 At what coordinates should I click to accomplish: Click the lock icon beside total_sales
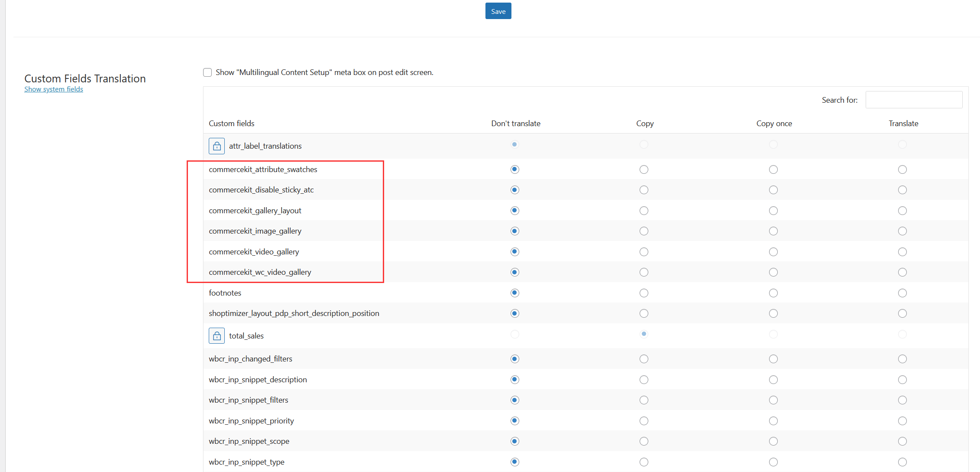217,336
